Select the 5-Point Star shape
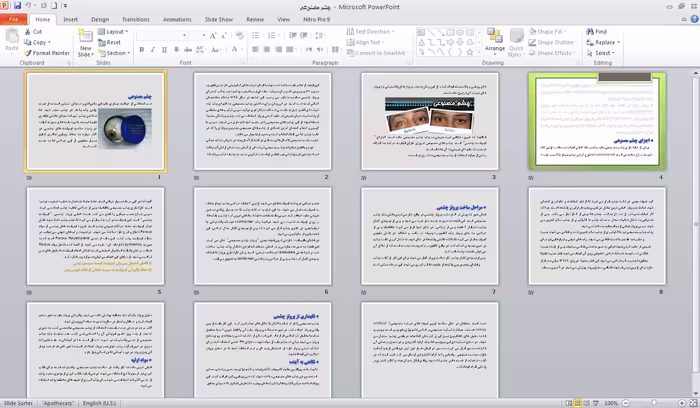Viewport: 700px width, 408px height. pos(470,52)
